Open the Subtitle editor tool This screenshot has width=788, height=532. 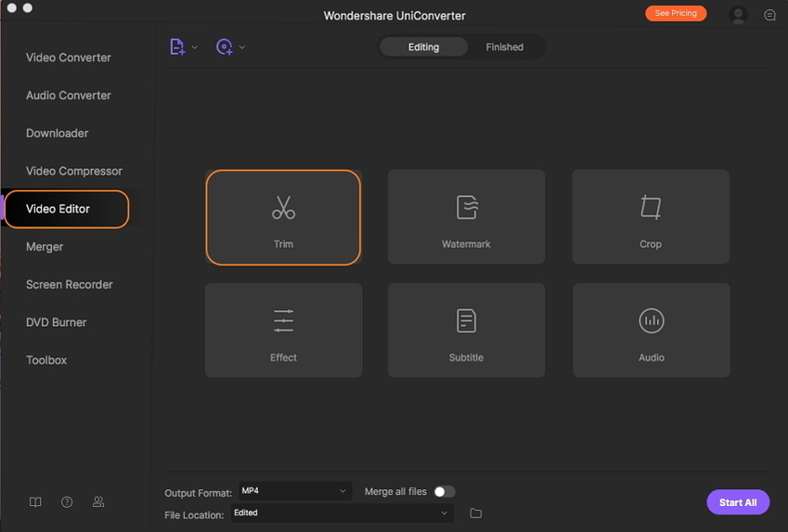466,330
